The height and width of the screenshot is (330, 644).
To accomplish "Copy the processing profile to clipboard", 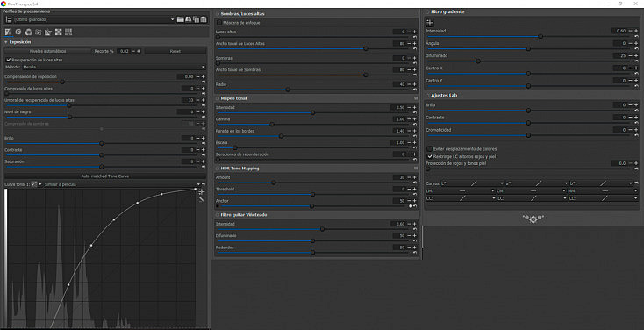I will 196,19.
